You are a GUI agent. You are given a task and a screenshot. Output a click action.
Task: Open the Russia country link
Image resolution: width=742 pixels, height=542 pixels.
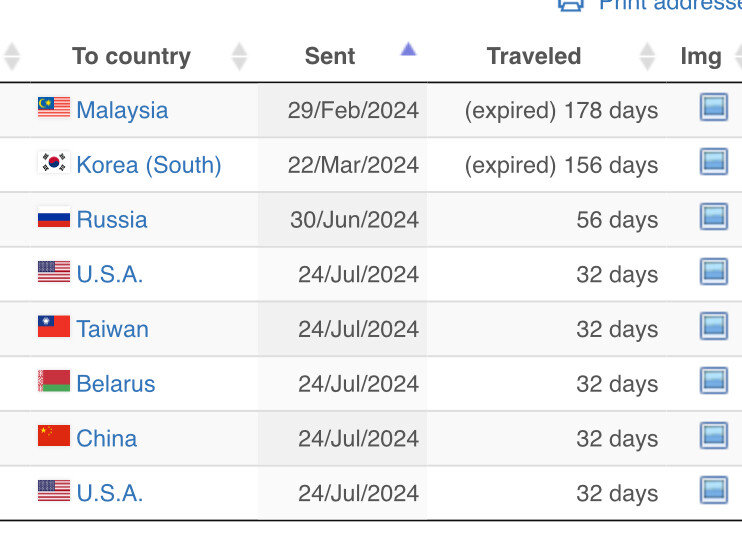[x=112, y=220]
